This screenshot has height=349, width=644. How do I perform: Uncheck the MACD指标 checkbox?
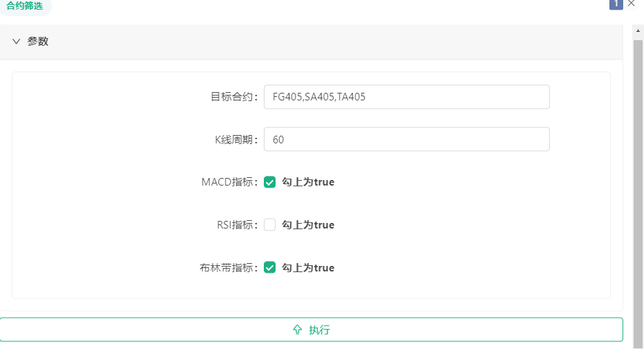[269, 182]
